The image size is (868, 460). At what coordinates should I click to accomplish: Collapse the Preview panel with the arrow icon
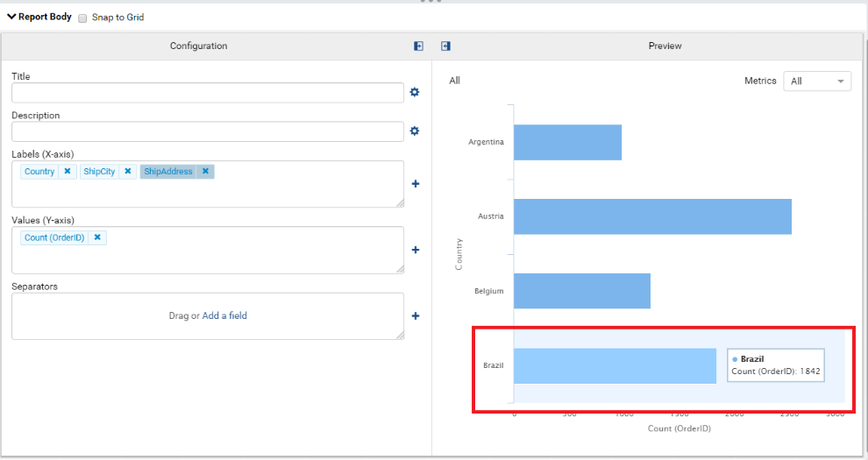click(x=445, y=46)
